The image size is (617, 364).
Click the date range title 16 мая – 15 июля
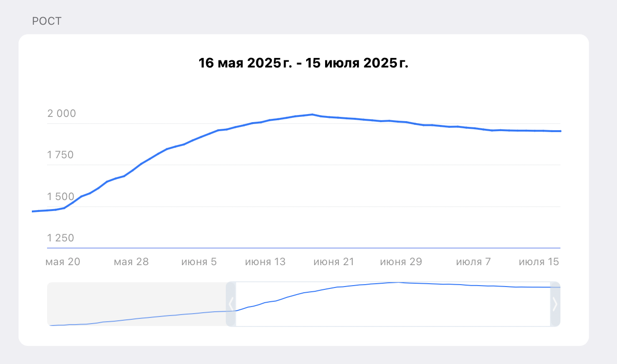[x=303, y=63]
